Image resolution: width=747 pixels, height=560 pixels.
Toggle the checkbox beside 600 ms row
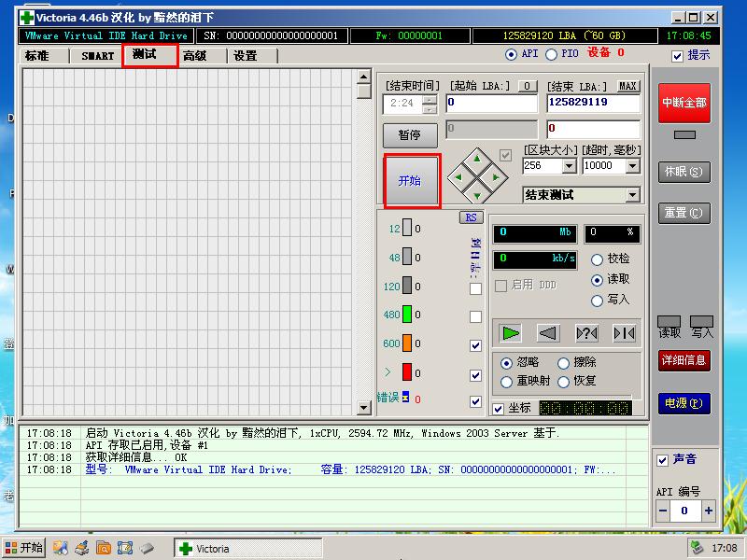click(475, 345)
